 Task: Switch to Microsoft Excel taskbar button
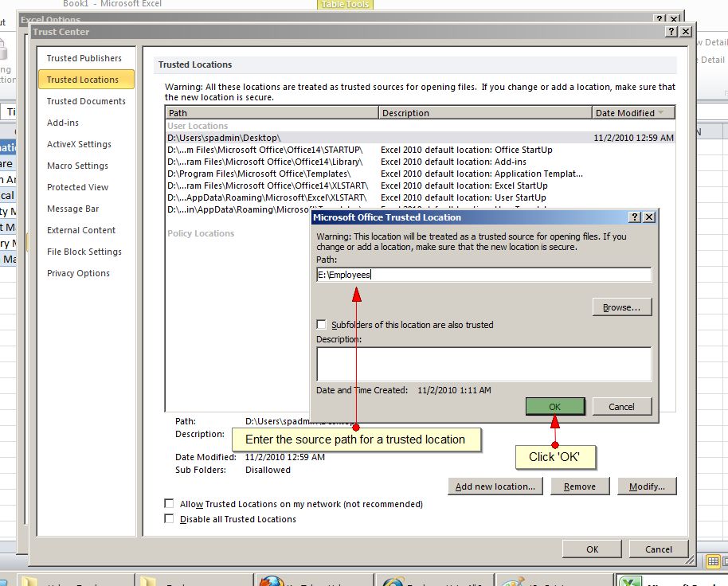[x=671, y=580]
